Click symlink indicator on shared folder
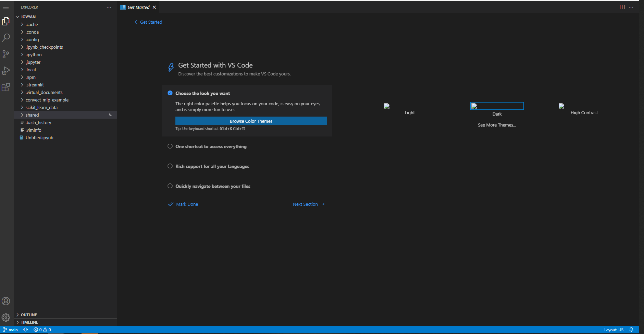Viewport: 644px width, 334px height. coord(110,115)
